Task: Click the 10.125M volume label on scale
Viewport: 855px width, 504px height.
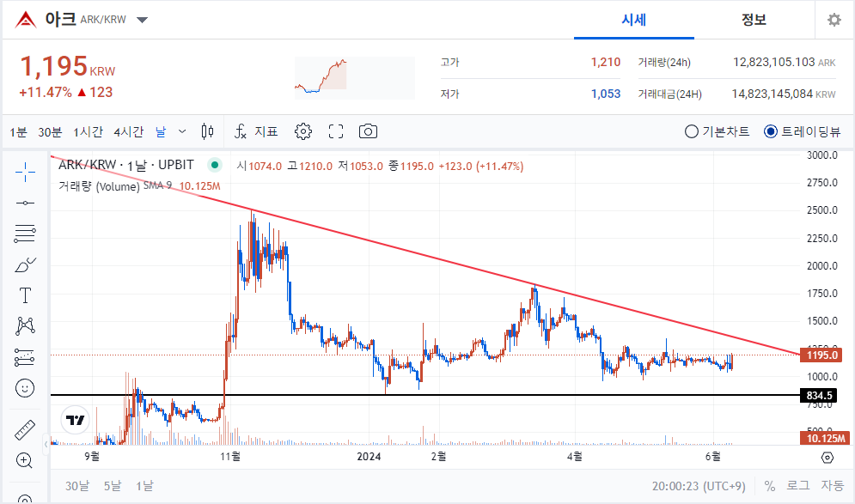Action: pyautogui.click(x=826, y=438)
